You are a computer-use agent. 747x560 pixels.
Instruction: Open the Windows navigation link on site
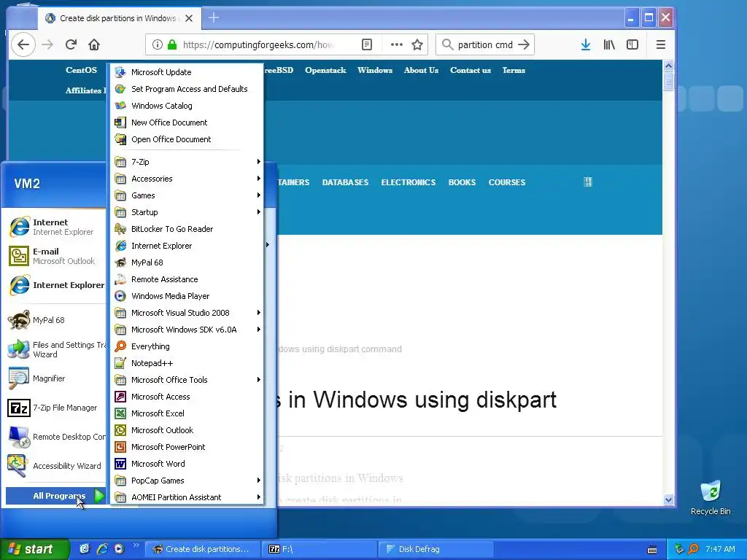pos(375,70)
